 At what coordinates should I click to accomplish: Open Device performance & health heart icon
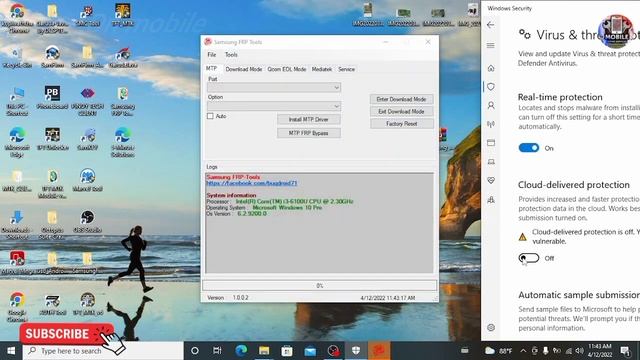(491, 180)
